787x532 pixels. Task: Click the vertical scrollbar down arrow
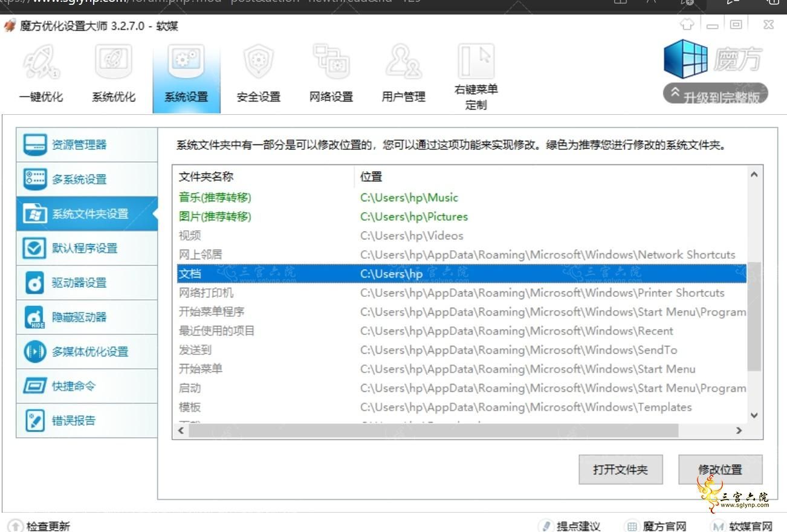click(754, 415)
